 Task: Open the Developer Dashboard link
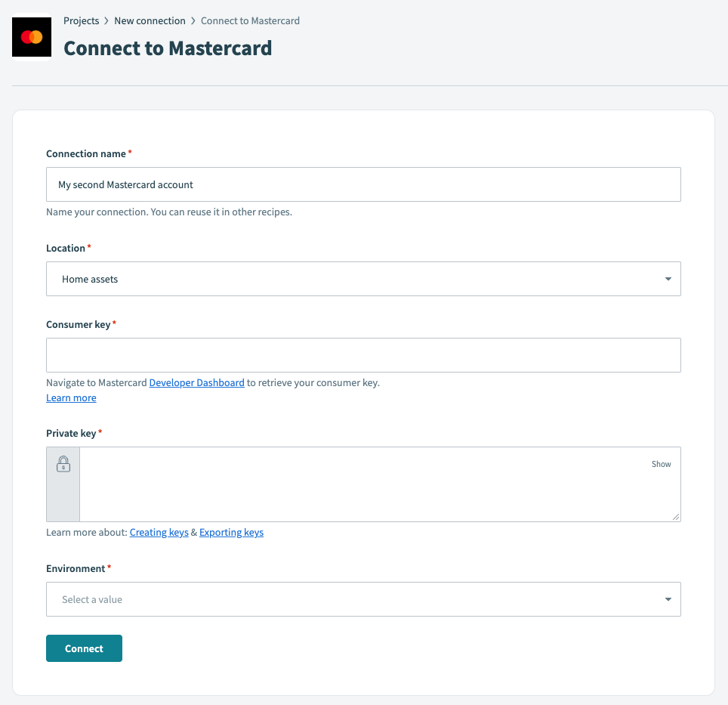point(196,382)
